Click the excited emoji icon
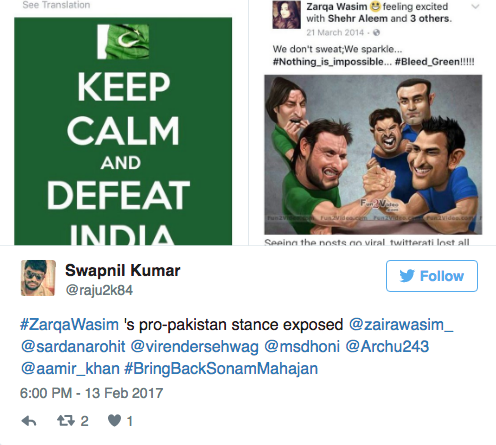This screenshot has width=496, height=445. [x=375, y=6]
